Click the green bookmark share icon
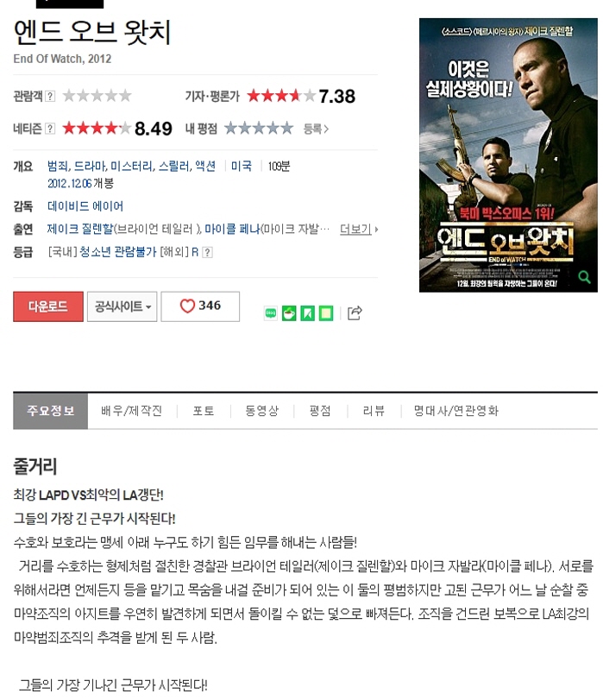The width and height of the screenshot is (603, 700). point(307,313)
